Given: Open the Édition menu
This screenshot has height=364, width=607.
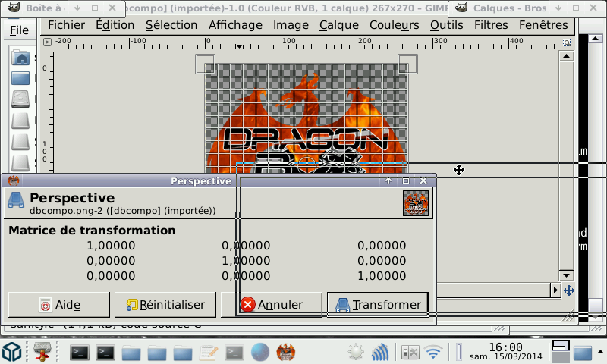Looking at the screenshot, I should [x=115, y=25].
